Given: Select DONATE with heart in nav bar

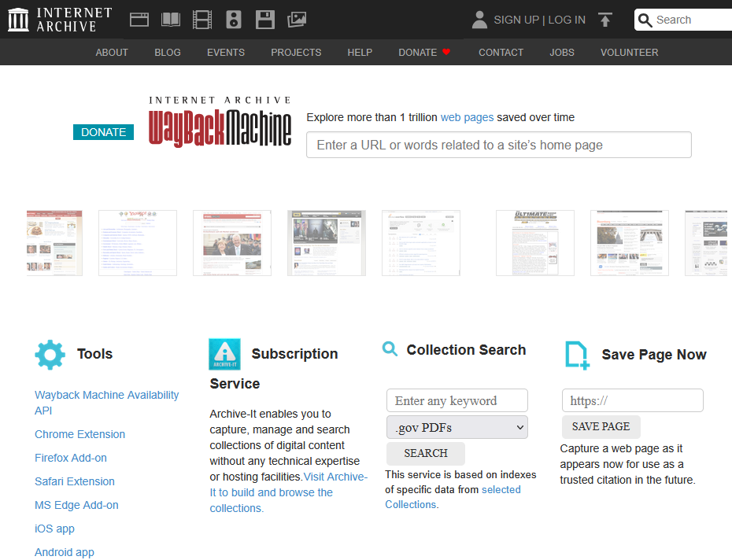Looking at the screenshot, I should tap(424, 52).
